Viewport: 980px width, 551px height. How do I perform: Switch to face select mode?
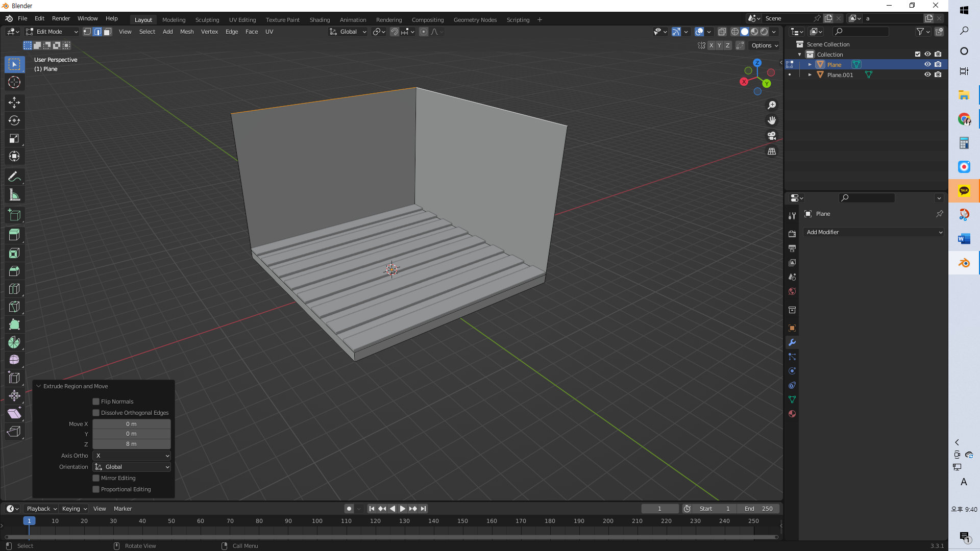tap(108, 32)
